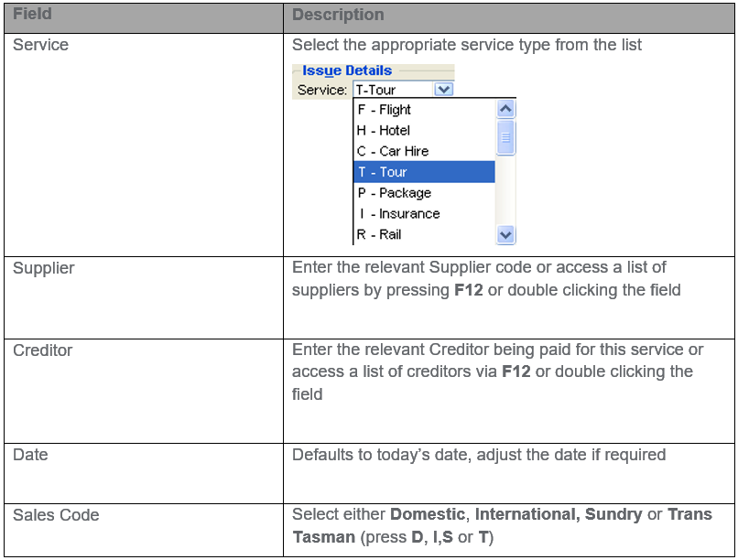
Task: Click the scrollbar up arrow icon
Action: point(505,108)
